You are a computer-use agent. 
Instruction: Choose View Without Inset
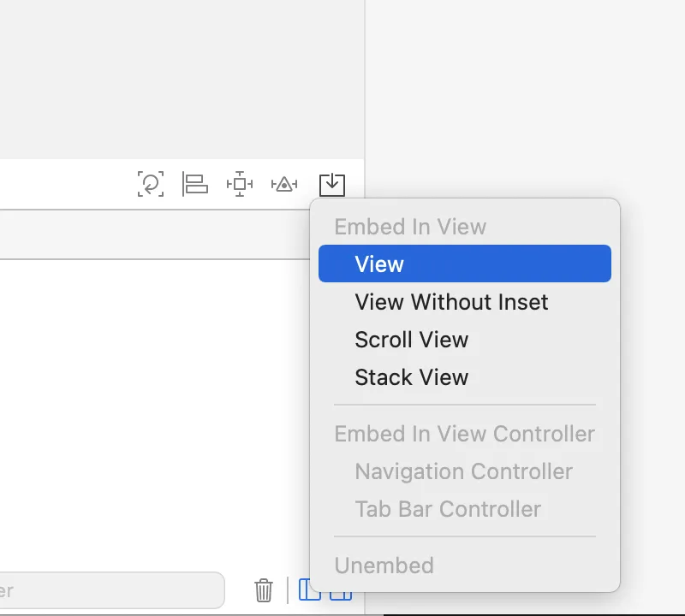[451, 302]
